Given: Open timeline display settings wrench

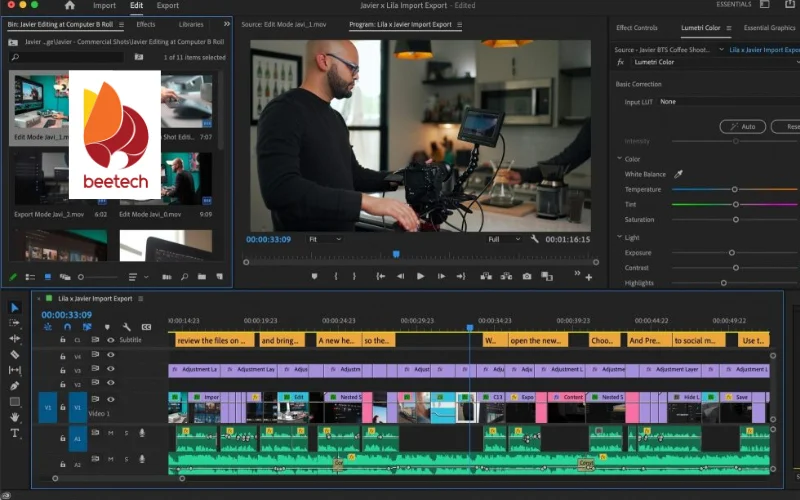Looking at the screenshot, I should (126, 327).
